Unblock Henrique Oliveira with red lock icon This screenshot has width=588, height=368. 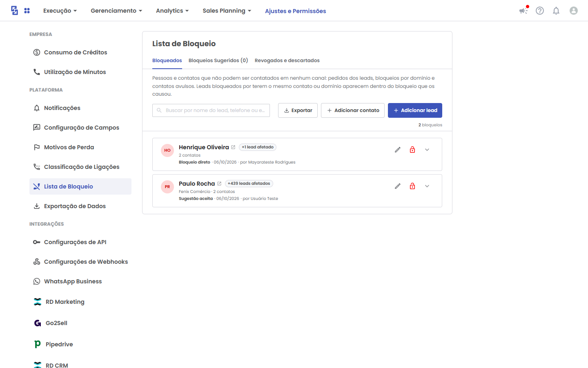coord(412,150)
